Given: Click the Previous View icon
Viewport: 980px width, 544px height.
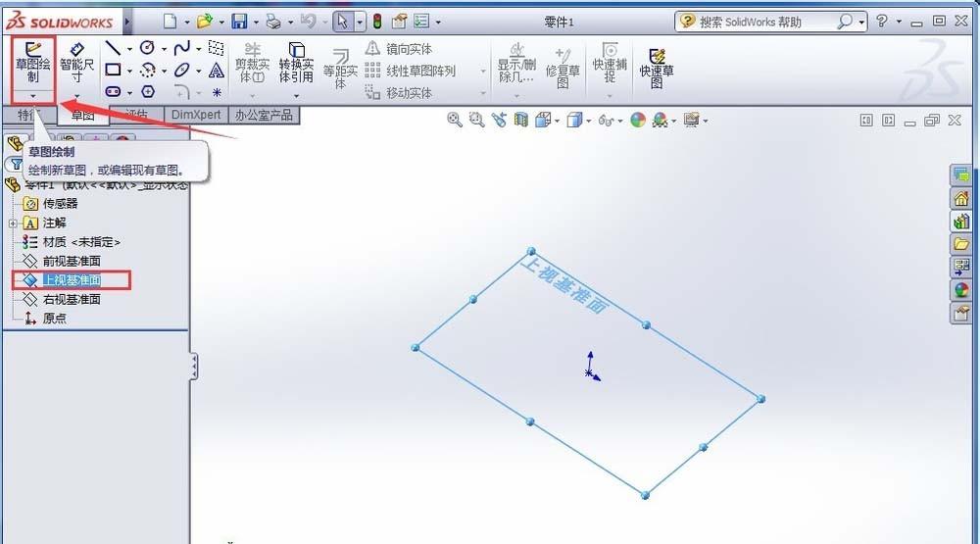Looking at the screenshot, I should 499,120.
